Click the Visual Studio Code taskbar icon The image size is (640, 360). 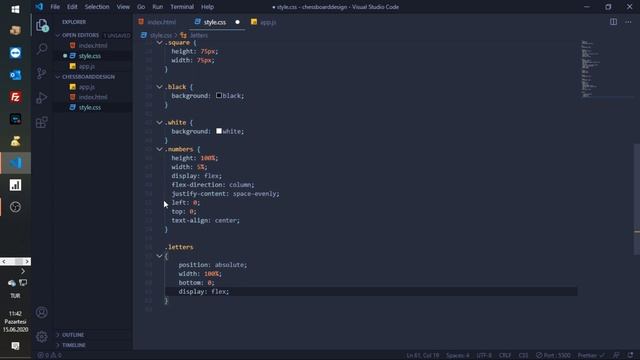tap(16, 163)
